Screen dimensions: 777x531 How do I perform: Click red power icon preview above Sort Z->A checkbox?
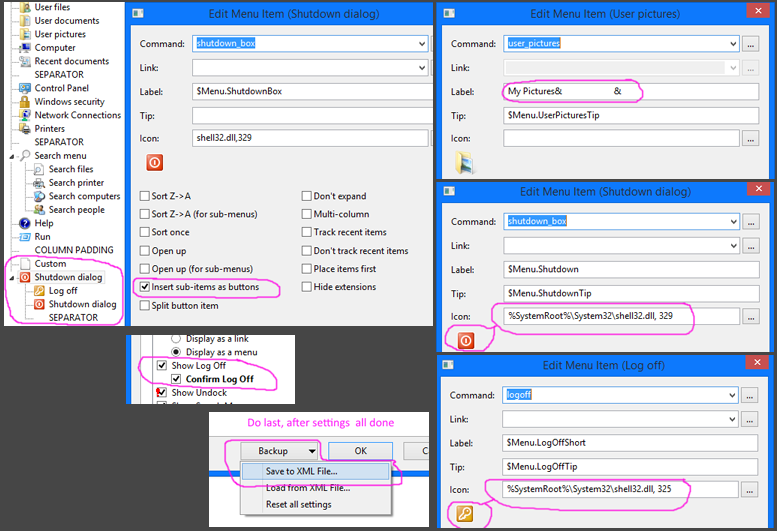coord(154,162)
